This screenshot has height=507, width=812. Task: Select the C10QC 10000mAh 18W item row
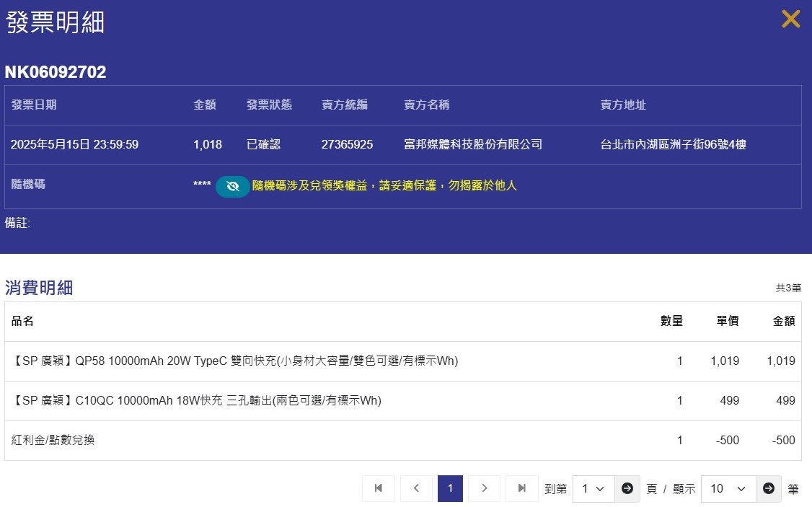196,400
